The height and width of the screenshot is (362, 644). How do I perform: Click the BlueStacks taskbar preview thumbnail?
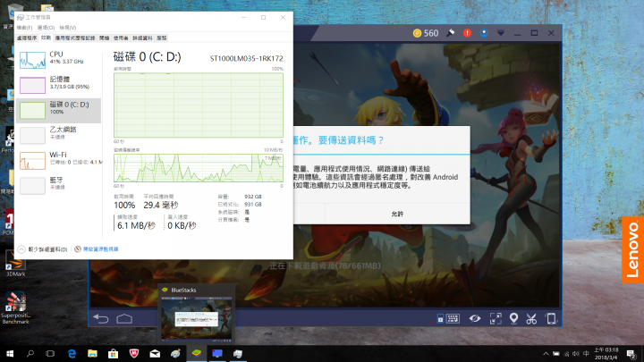point(196,318)
